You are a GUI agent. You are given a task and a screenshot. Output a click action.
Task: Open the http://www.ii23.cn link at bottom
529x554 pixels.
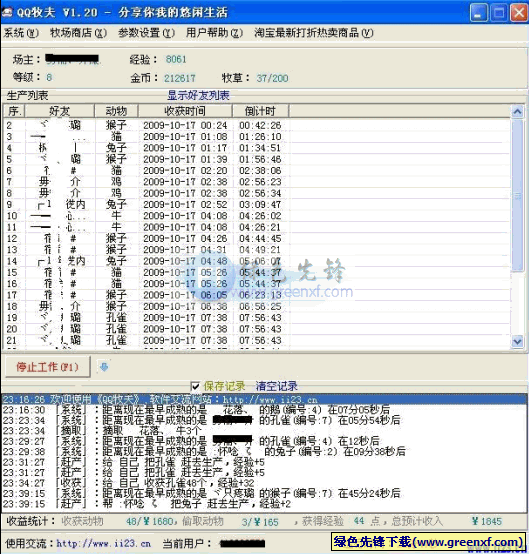click(104, 543)
